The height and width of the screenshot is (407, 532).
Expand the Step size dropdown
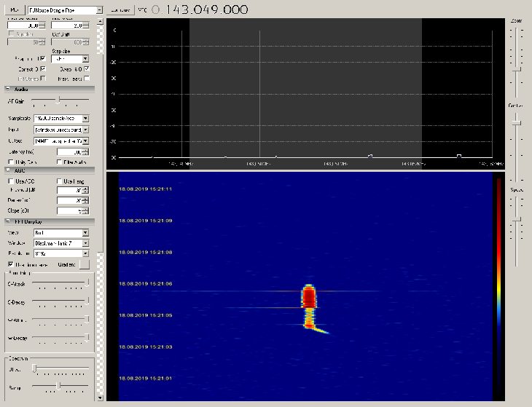click(x=85, y=58)
